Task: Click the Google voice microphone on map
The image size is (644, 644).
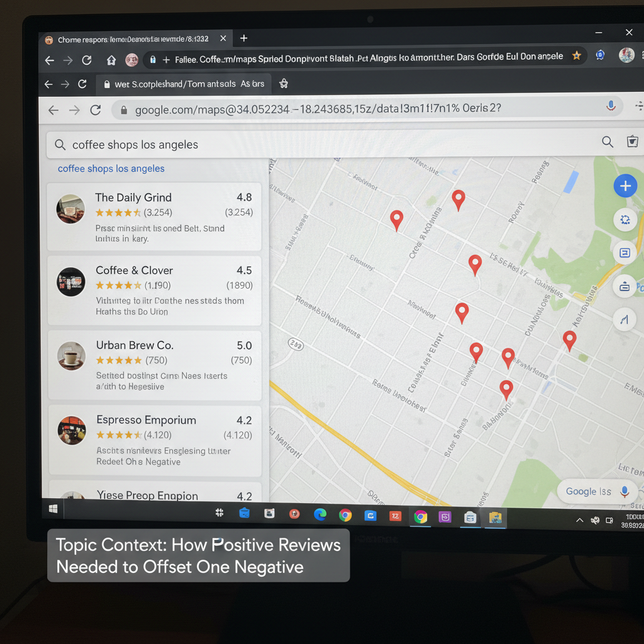Action: pos(625,491)
